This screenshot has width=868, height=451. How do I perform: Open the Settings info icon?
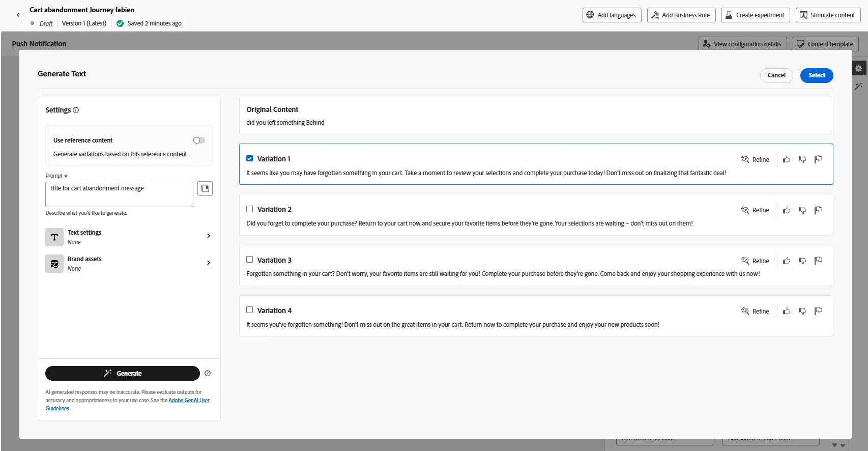(76, 110)
